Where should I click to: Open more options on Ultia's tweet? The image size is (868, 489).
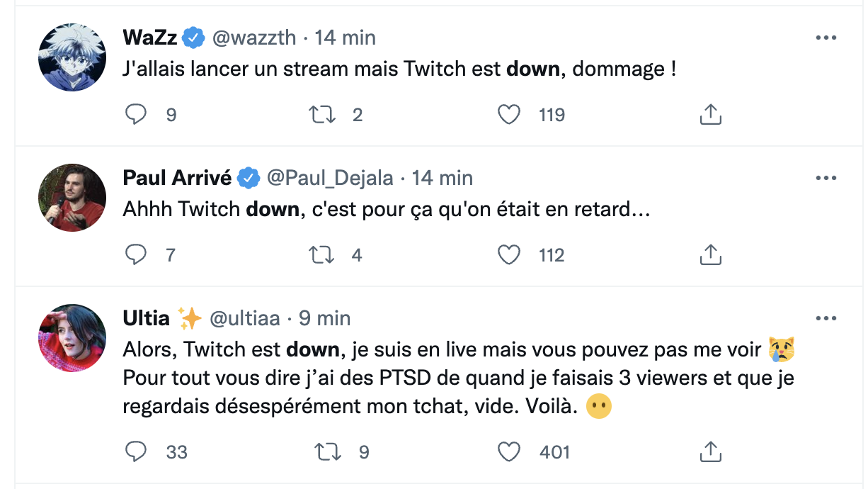click(826, 319)
